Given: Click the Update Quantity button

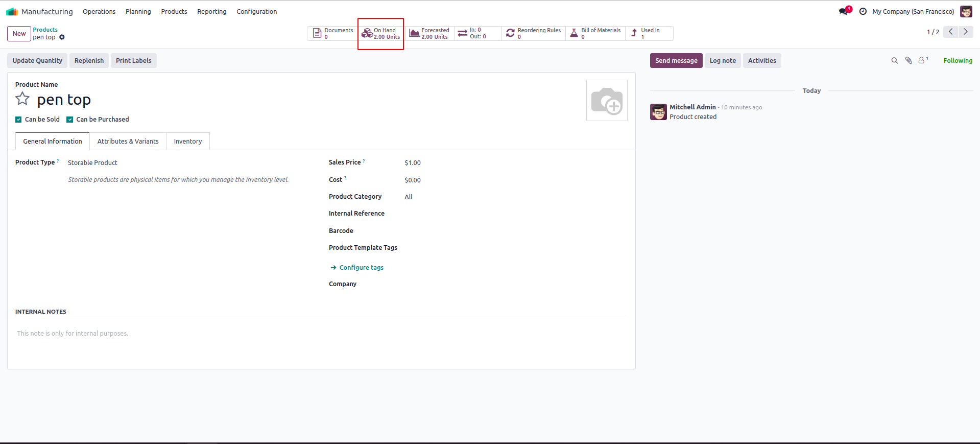Looking at the screenshot, I should (x=37, y=60).
